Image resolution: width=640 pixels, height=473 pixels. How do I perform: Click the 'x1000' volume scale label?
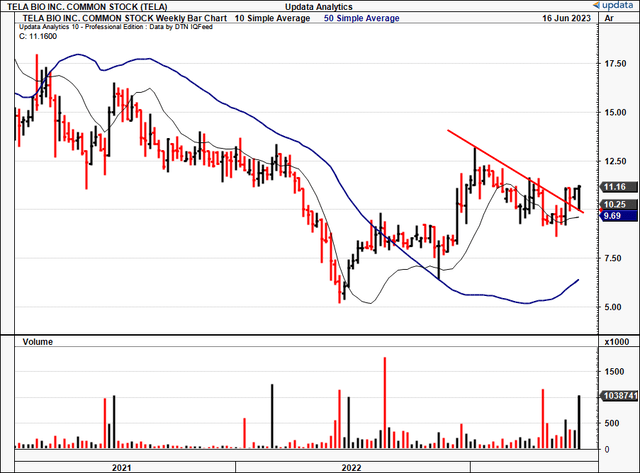[x=617, y=342]
